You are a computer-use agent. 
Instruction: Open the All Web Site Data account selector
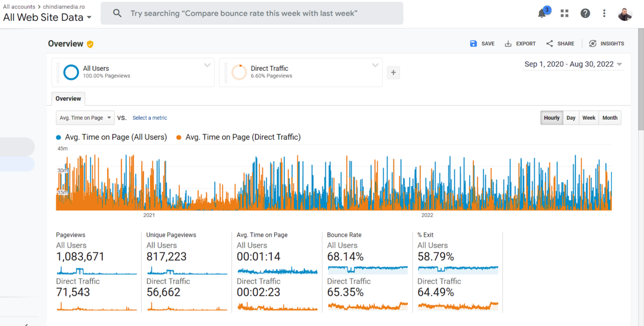47,17
